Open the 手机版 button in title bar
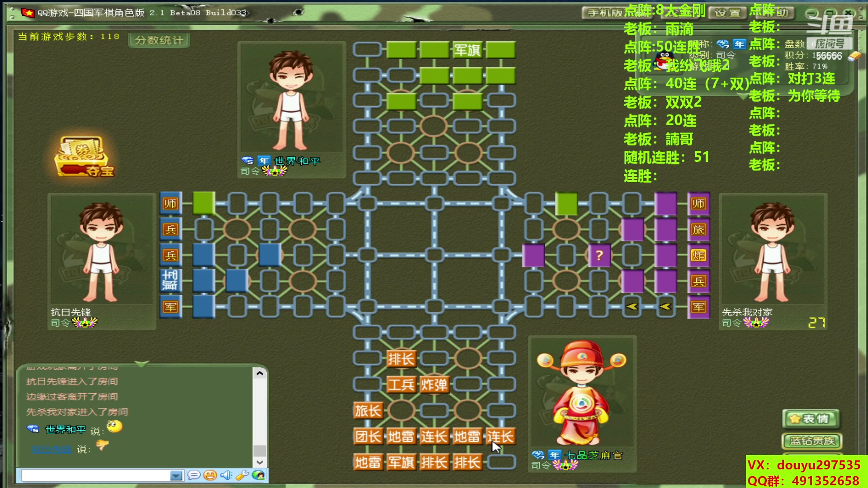 point(605,13)
